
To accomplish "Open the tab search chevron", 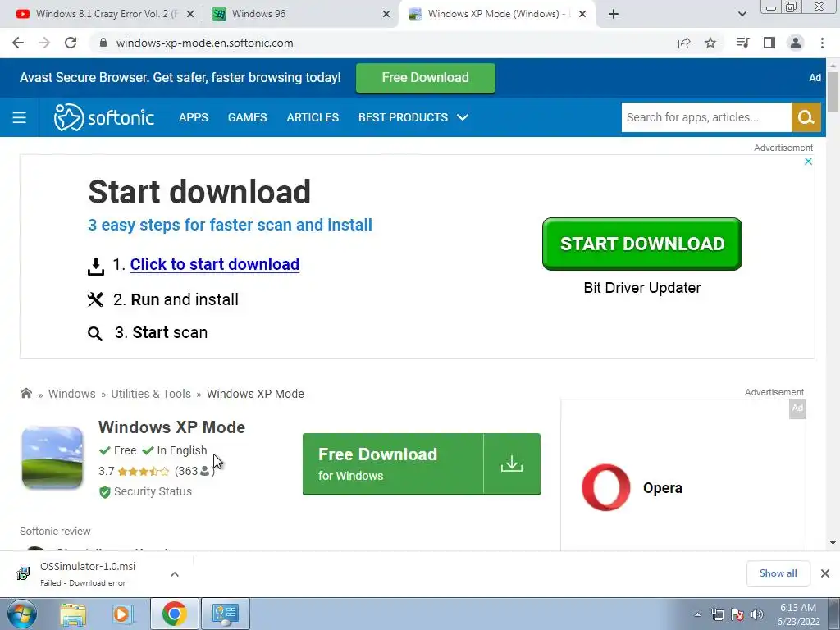I will (x=742, y=14).
